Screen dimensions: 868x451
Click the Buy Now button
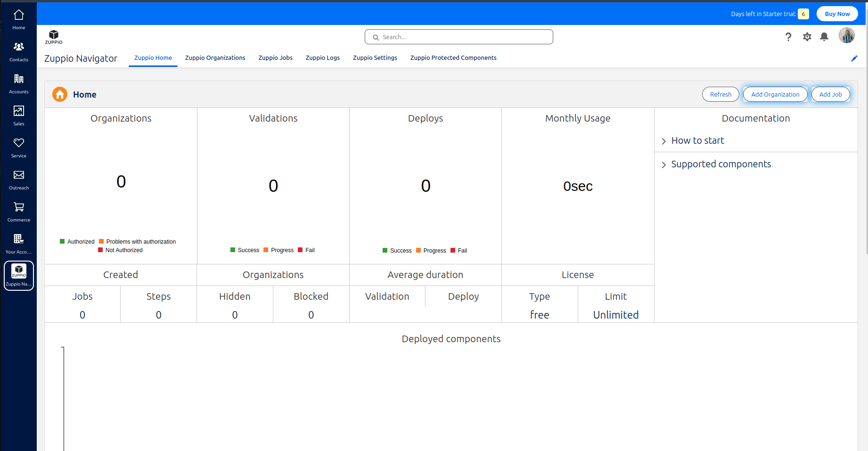(x=837, y=14)
